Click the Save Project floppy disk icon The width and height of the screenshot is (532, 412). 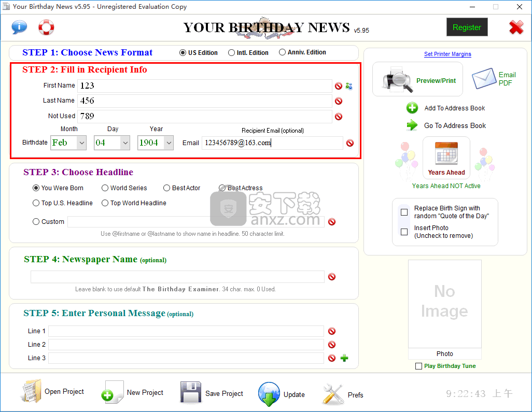pos(191,392)
